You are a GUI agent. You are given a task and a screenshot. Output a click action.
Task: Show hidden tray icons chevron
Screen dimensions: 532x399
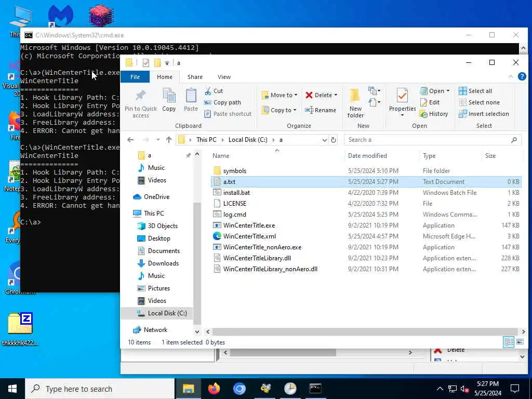point(440,389)
